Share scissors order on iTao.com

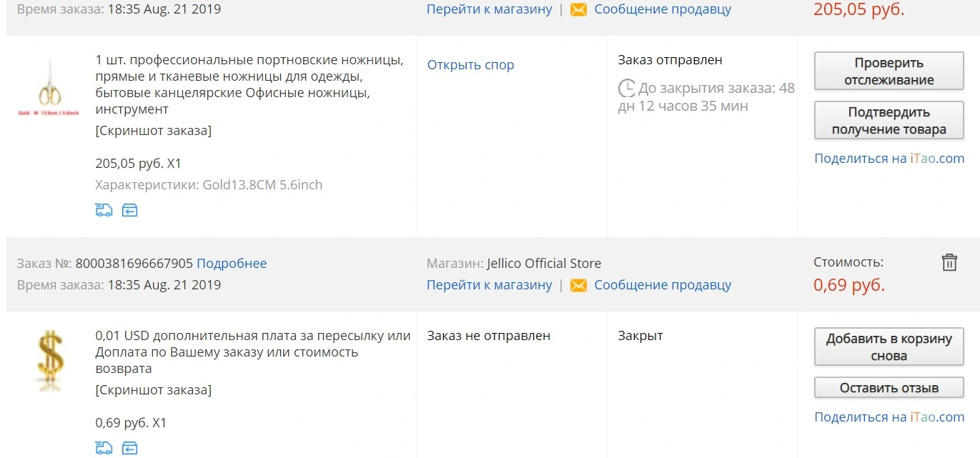pyautogui.click(x=889, y=159)
